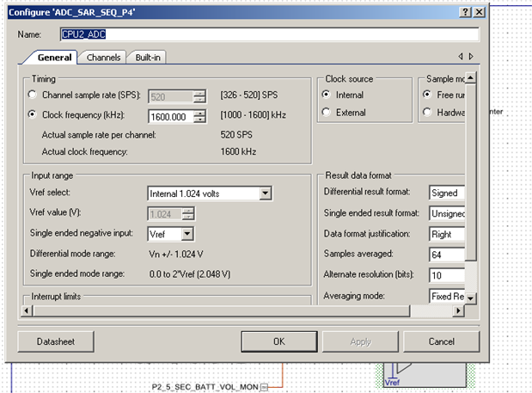The image size is (532, 393).
Task: Click the help question mark title bar button
Action: 465,11
